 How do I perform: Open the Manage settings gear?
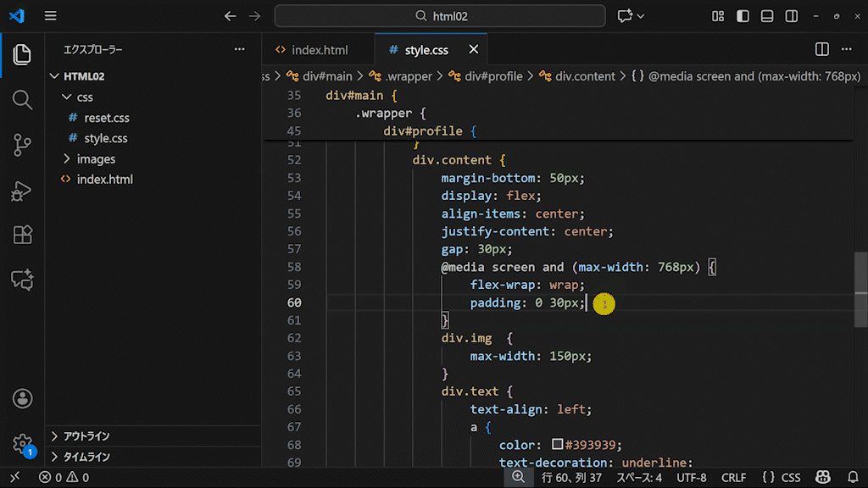(x=22, y=444)
